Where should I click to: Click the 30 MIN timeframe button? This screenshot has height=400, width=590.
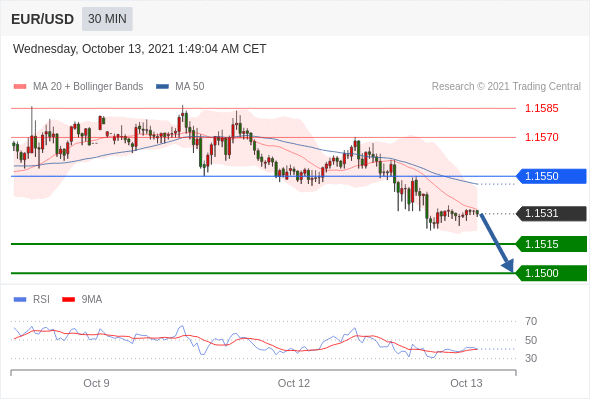coord(107,19)
